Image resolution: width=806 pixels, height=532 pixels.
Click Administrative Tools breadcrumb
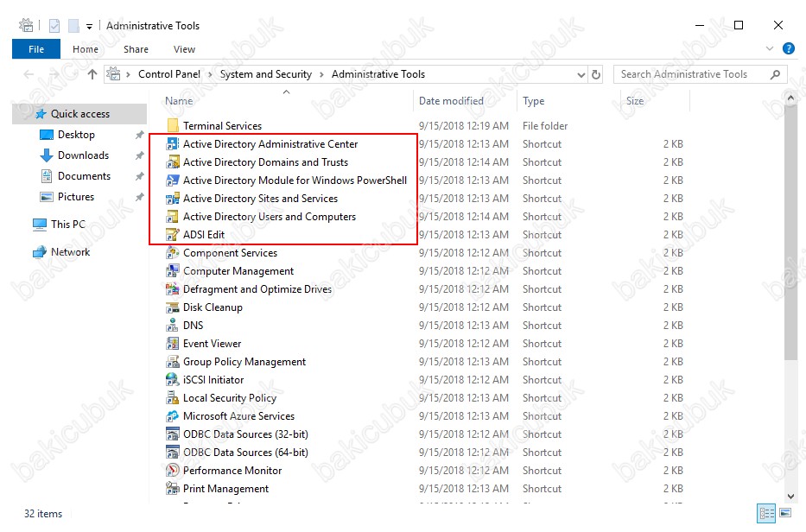pyautogui.click(x=378, y=74)
